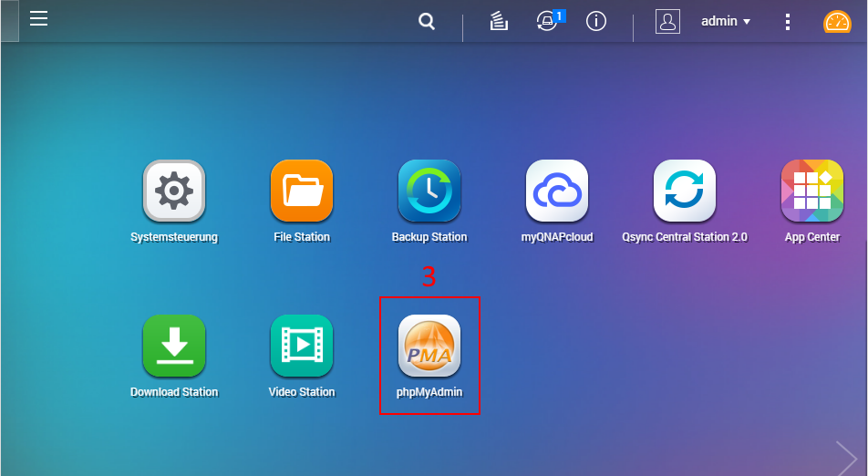Click the user profile avatar icon

click(x=667, y=22)
